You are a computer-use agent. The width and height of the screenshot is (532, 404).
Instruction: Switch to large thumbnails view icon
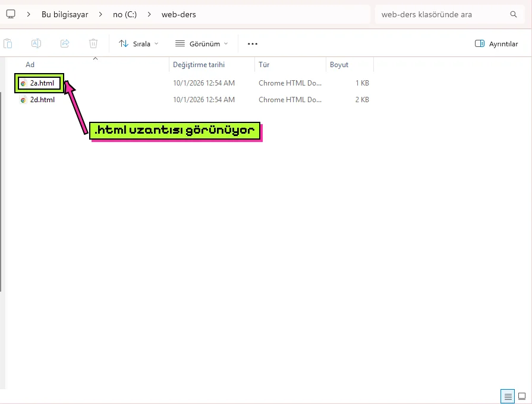(522, 396)
